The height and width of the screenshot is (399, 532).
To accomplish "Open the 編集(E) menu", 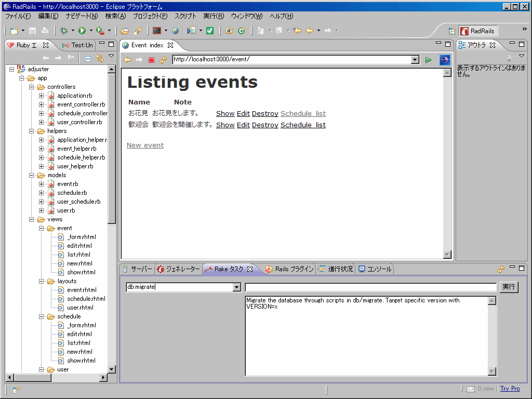I will pyautogui.click(x=48, y=16).
